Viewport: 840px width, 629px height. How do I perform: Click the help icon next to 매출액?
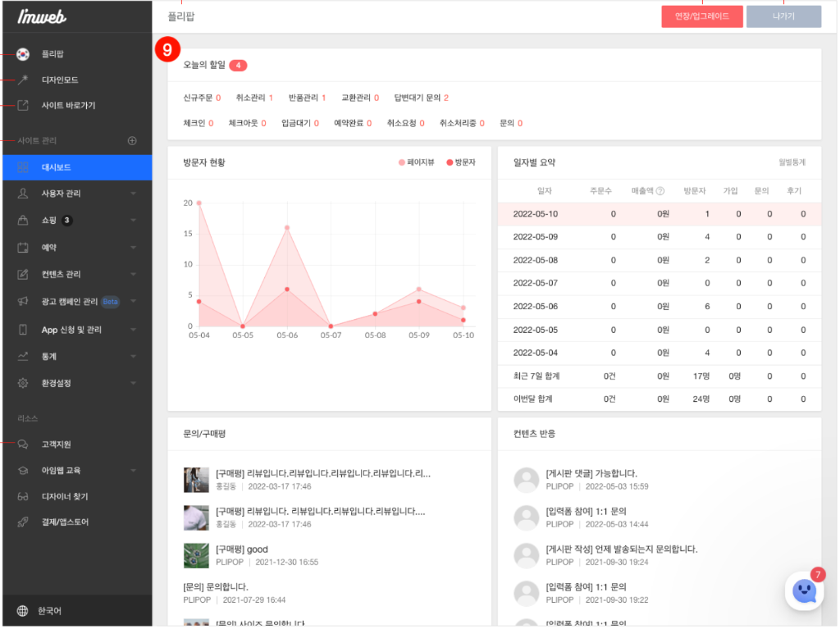[x=662, y=191]
